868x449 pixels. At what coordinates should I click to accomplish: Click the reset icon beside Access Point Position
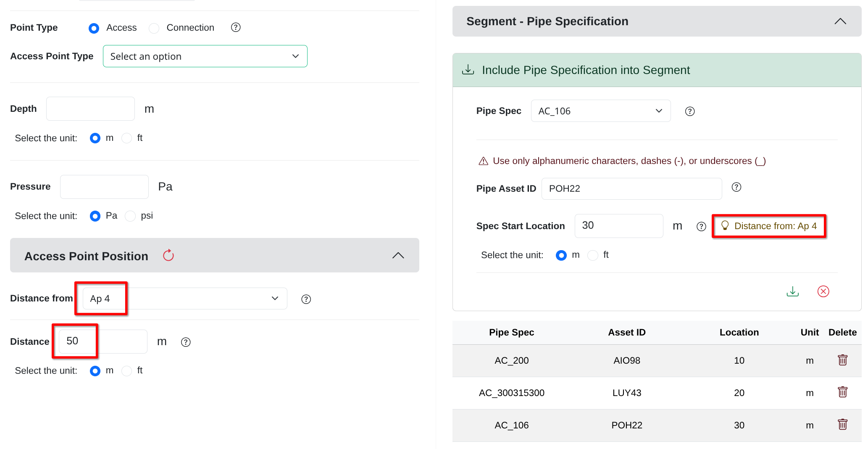point(168,255)
